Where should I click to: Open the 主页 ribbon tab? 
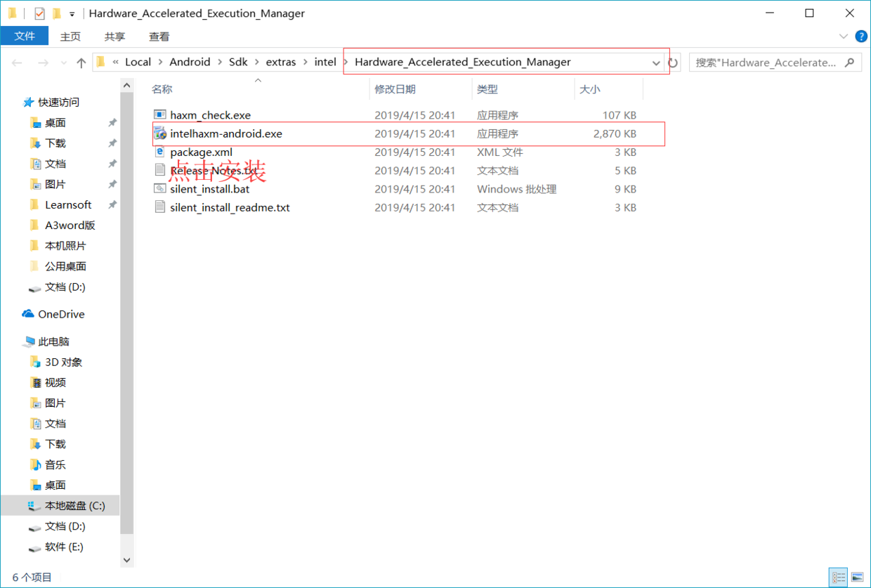click(x=70, y=37)
